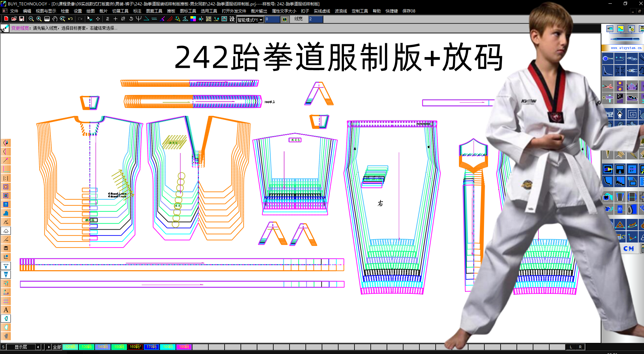The height and width of the screenshot is (354, 644).
Task: Click the change line width pen icon
Action: click(5, 28)
